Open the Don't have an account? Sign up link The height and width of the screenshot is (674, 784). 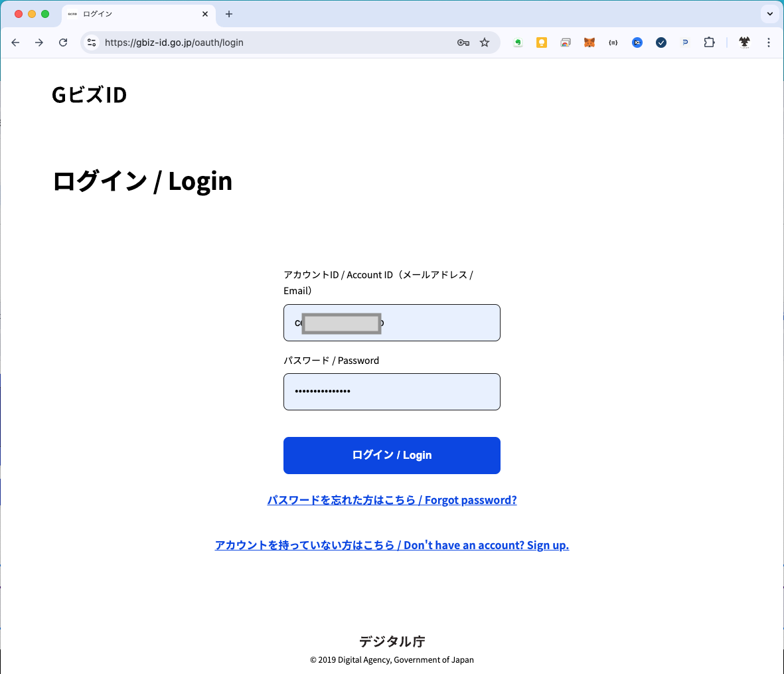392,545
